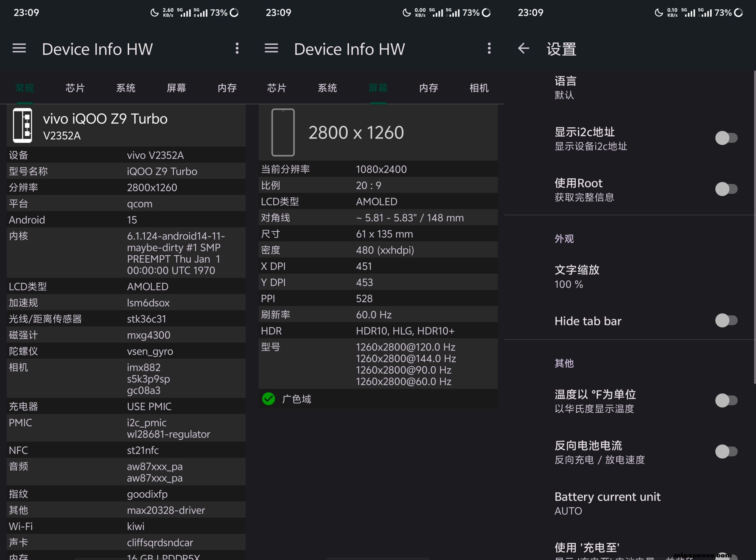Turn on Hide tab bar switch
Viewport: 756px width, 560px height.
tap(726, 320)
